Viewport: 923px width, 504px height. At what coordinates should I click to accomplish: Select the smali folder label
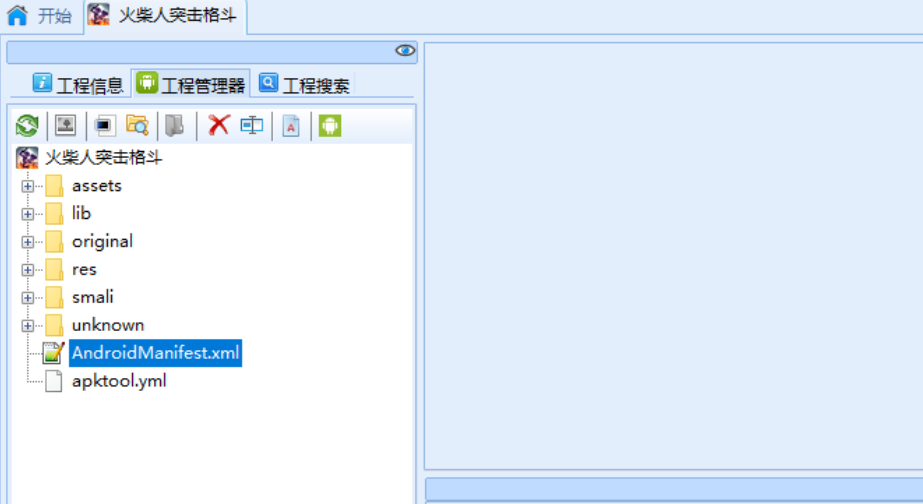92,297
